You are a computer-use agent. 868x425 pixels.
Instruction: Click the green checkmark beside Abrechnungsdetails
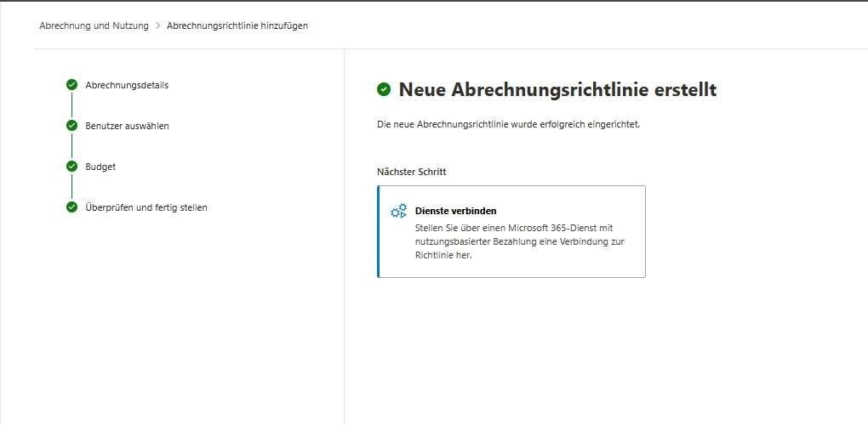click(72, 85)
